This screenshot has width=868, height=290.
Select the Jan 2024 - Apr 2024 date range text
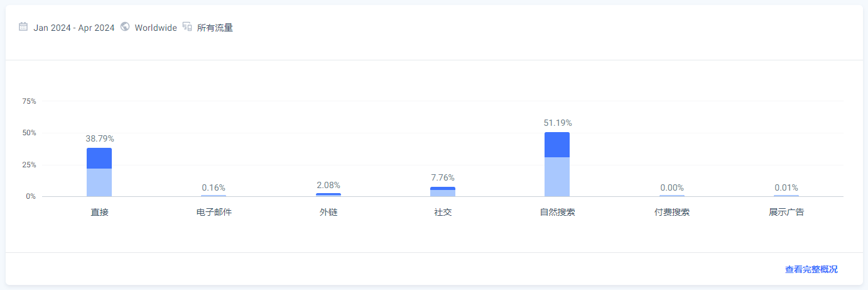click(74, 28)
